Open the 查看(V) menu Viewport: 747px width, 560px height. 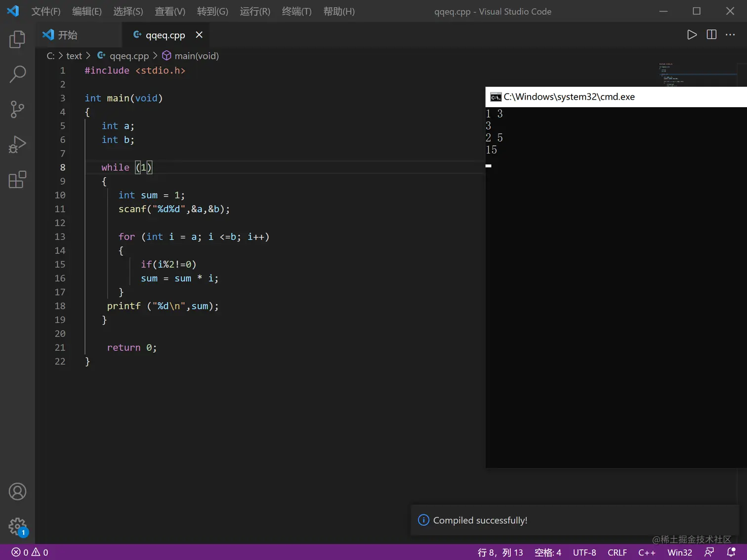pos(170,11)
